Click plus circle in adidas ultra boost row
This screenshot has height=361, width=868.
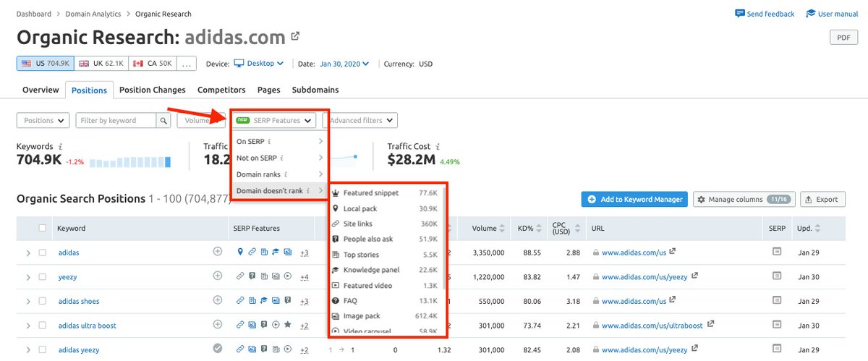coord(217,325)
